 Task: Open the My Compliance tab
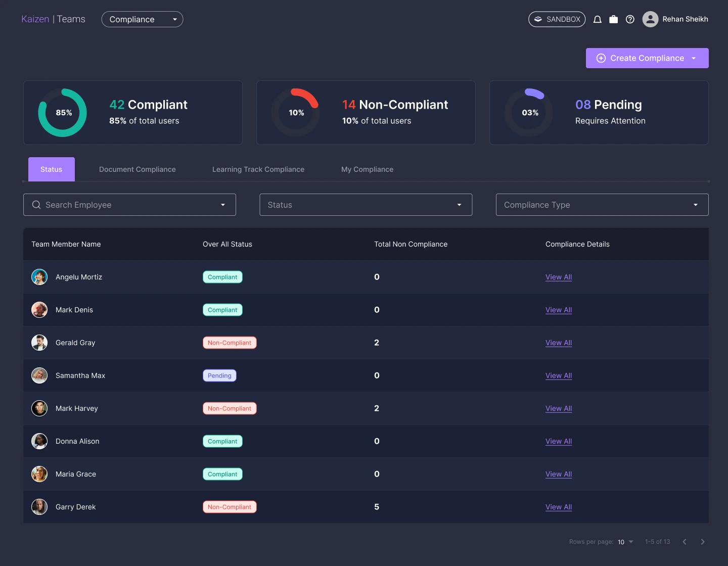[x=367, y=169]
